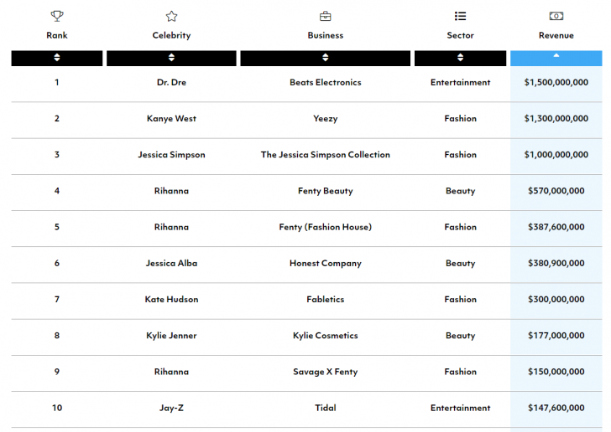The width and height of the screenshot is (611, 432).
Task: Click the star icon above Celebrity
Action: click(x=171, y=16)
